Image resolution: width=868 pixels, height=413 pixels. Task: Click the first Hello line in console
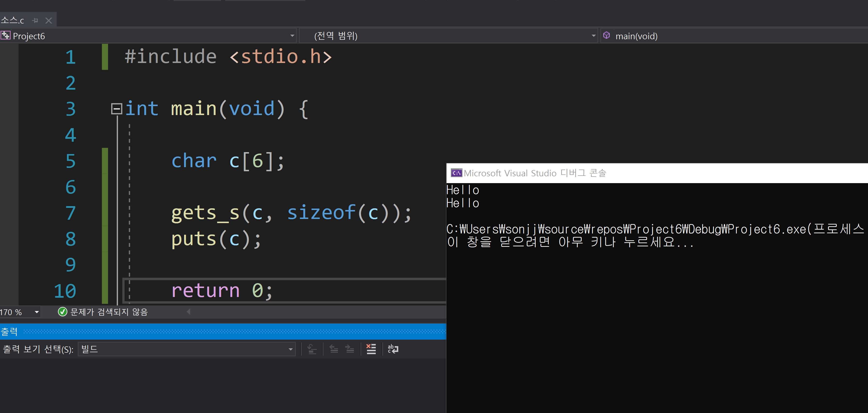463,190
